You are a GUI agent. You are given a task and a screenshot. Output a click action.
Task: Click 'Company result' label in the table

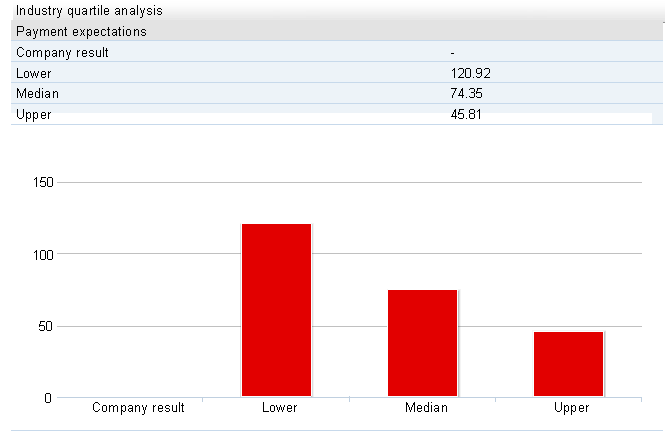click(x=63, y=52)
